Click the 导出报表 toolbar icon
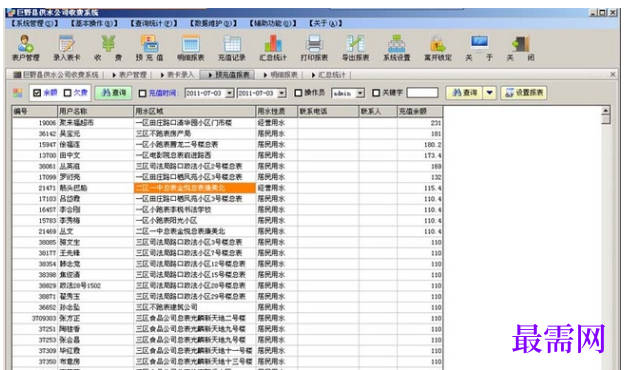This screenshot has height=370, width=624. coord(355,48)
